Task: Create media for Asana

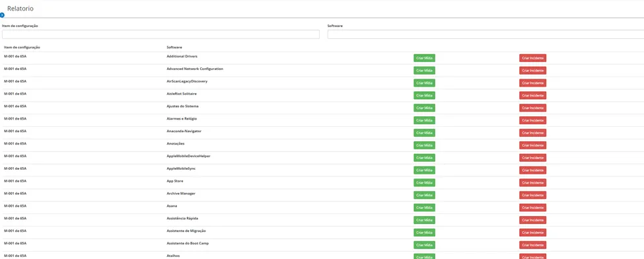Action: coord(424,207)
